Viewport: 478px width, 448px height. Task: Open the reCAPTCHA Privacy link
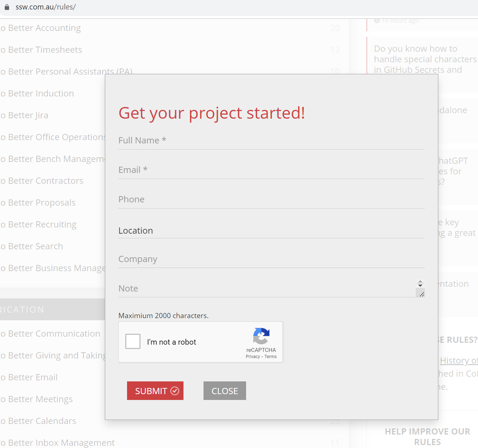[x=252, y=357]
